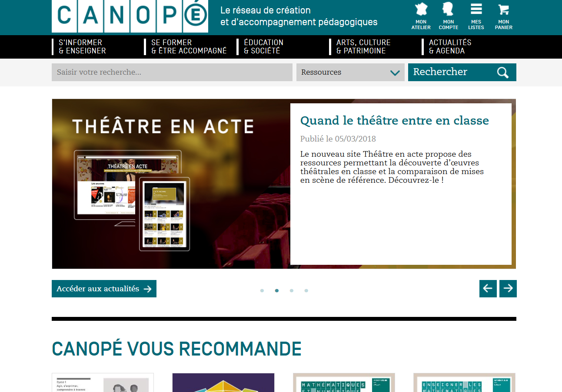The image size is (562, 392).
Task: Click 'Canopé vous recommande' heading
Action: [176, 349]
